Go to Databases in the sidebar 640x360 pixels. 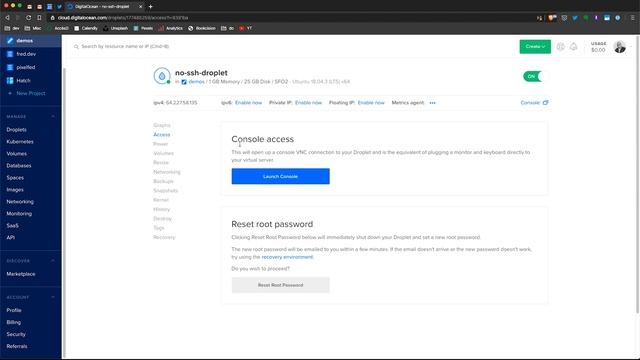[x=18, y=166]
